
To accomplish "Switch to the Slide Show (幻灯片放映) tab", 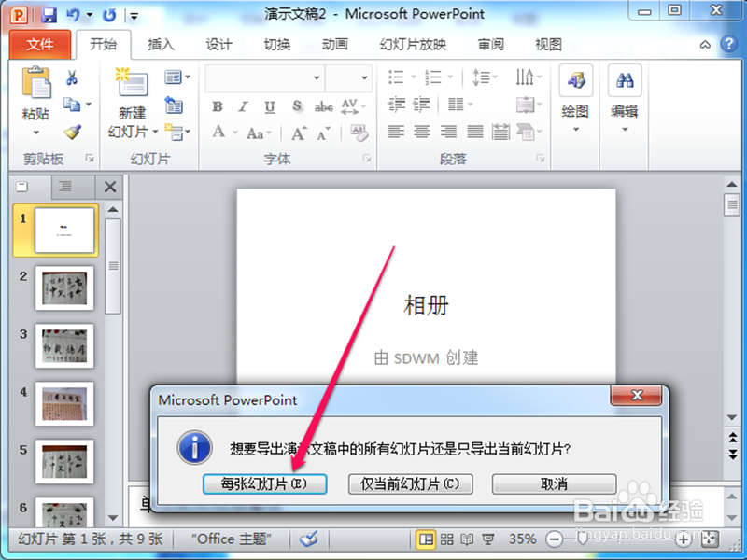I will tap(413, 45).
